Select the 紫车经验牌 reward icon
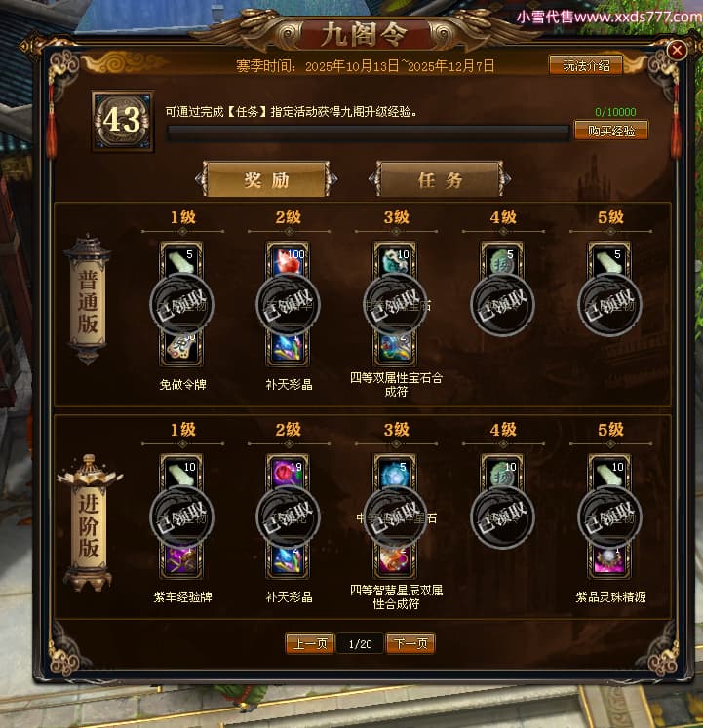 (181, 559)
